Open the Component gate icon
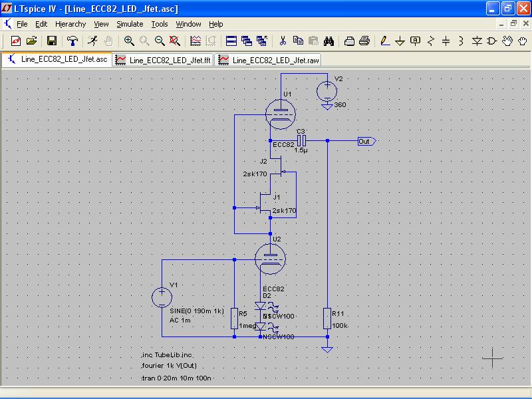Viewport: 532px width, 399px height. tap(491, 41)
